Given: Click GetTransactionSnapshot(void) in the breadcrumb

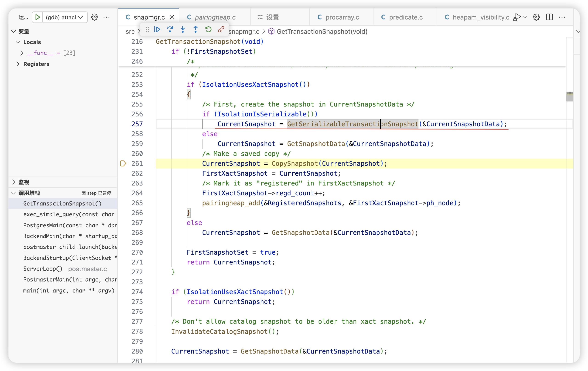Looking at the screenshot, I should [322, 31].
